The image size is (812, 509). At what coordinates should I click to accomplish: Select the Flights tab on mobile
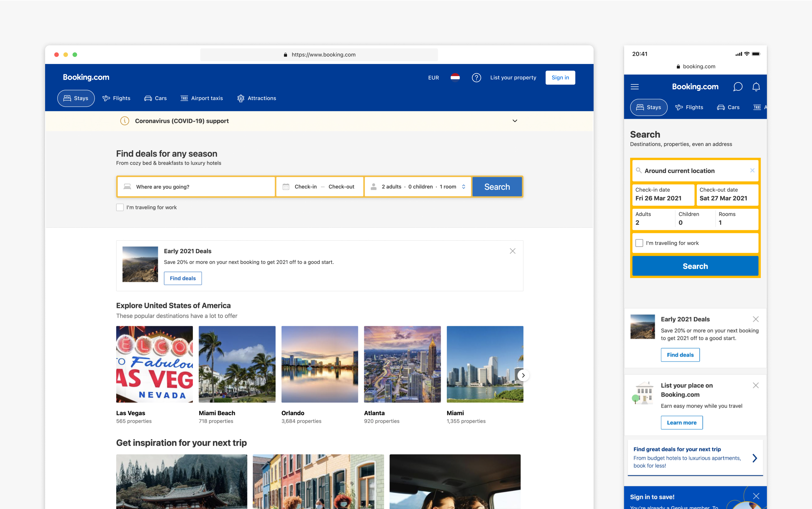point(689,107)
